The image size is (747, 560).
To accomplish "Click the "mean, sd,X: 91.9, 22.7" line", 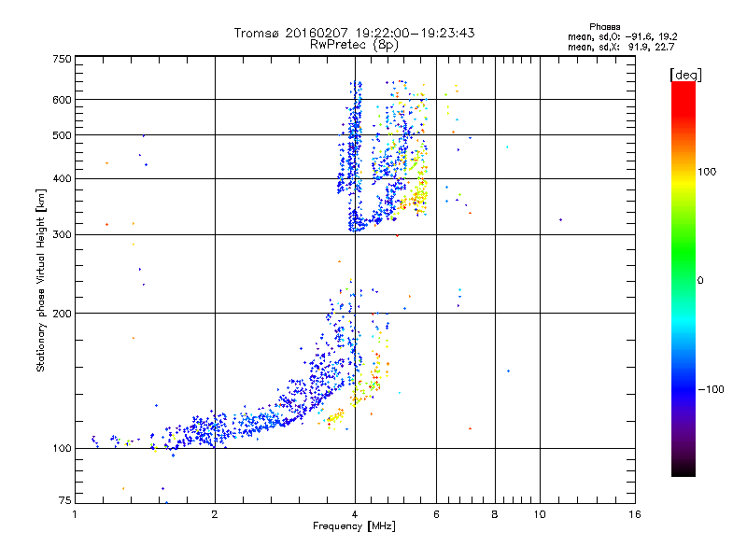I will [621, 48].
